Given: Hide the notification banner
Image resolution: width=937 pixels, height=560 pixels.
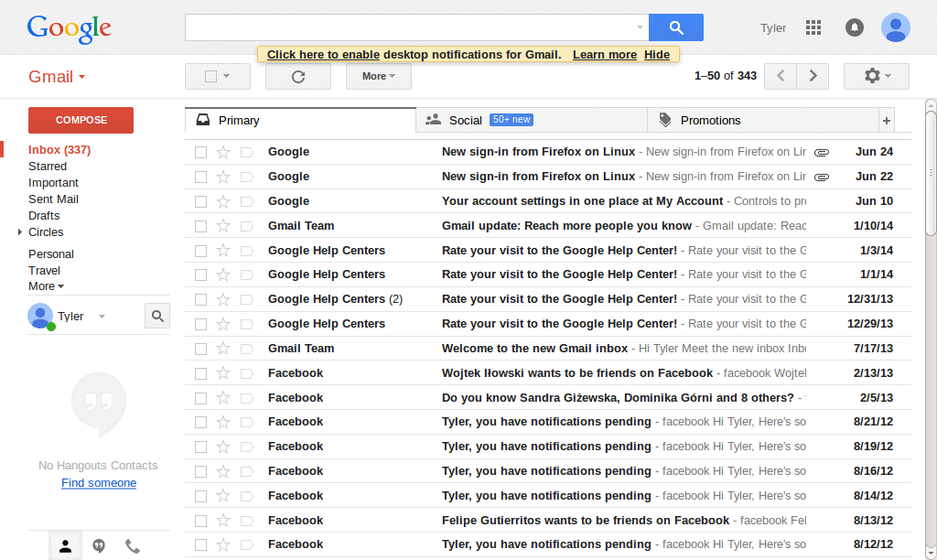Looking at the screenshot, I should pyautogui.click(x=657, y=54).
